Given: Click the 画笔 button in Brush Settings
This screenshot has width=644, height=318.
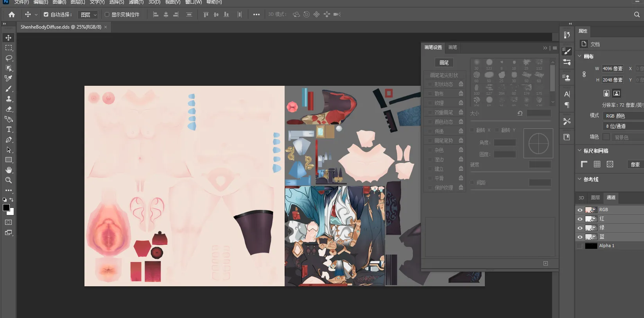Looking at the screenshot, I should click(x=444, y=63).
